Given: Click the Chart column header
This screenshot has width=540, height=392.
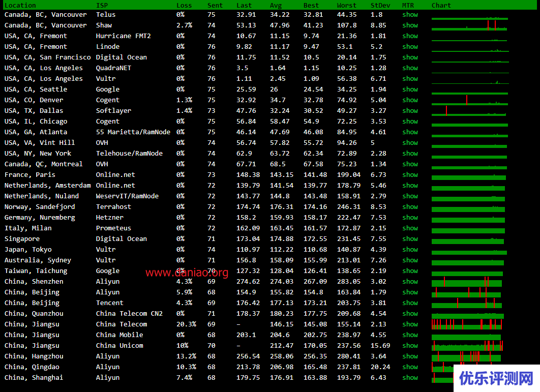Looking at the screenshot, I should (441, 5).
